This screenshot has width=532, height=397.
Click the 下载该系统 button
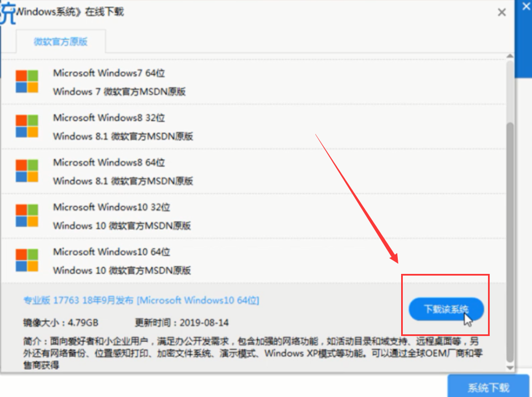click(x=445, y=309)
